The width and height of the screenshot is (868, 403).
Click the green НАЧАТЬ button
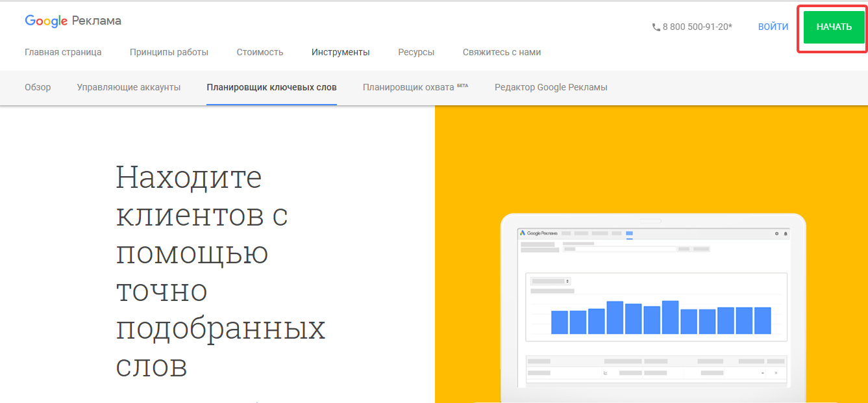coord(834,27)
